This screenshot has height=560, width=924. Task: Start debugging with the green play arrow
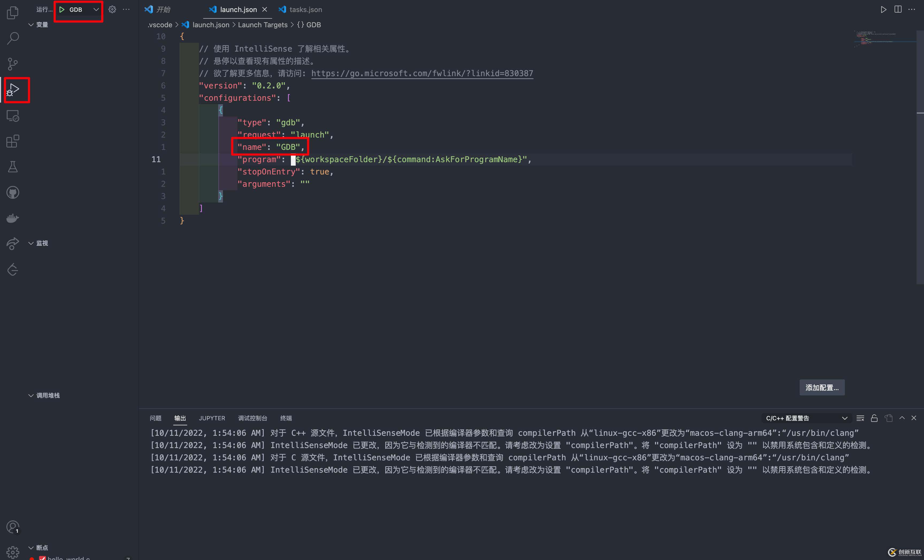point(62,9)
